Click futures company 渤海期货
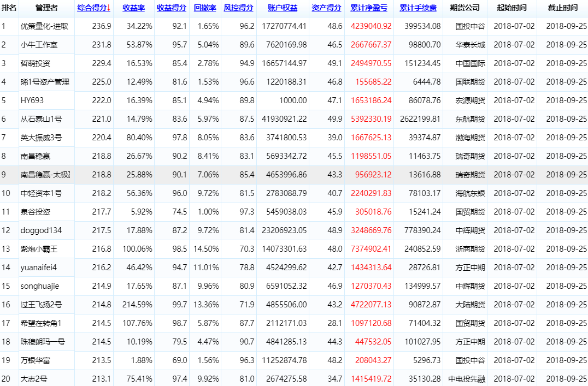 coord(471,138)
